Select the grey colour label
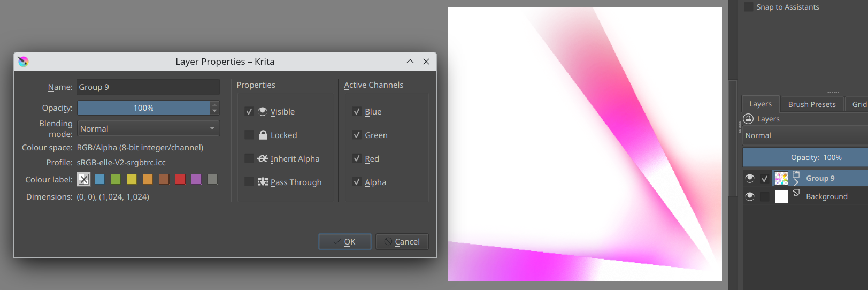The height and width of the screenshot is (290, 868). click(x=212, y=179)
